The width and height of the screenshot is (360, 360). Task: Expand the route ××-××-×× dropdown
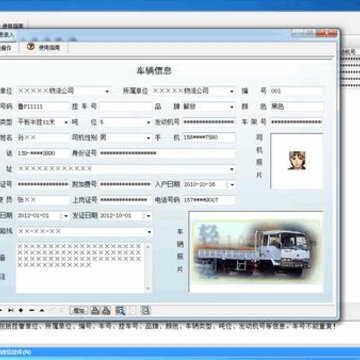[149, 231]
